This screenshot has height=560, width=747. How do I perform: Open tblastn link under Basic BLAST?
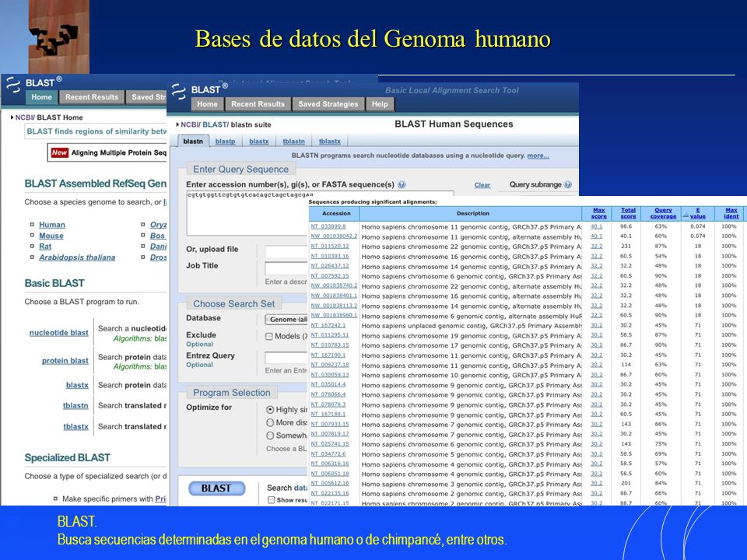75,406
